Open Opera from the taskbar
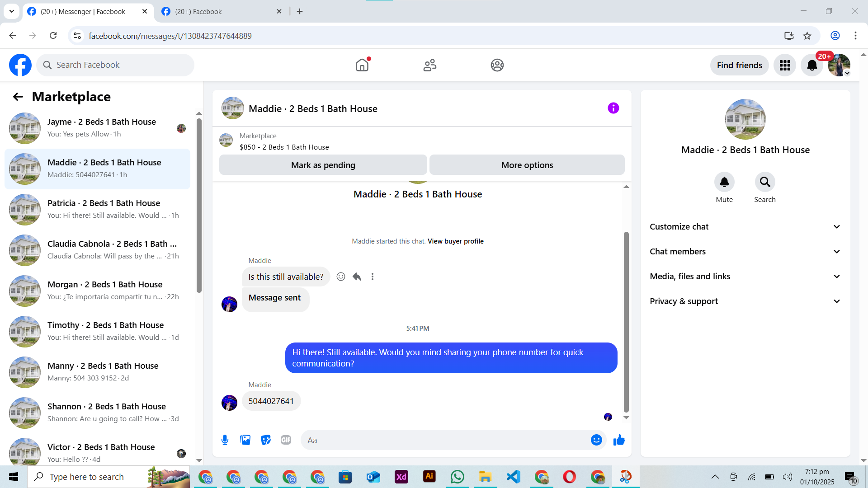The width and height of the screenshot is (868, 488). click(569, 477)
